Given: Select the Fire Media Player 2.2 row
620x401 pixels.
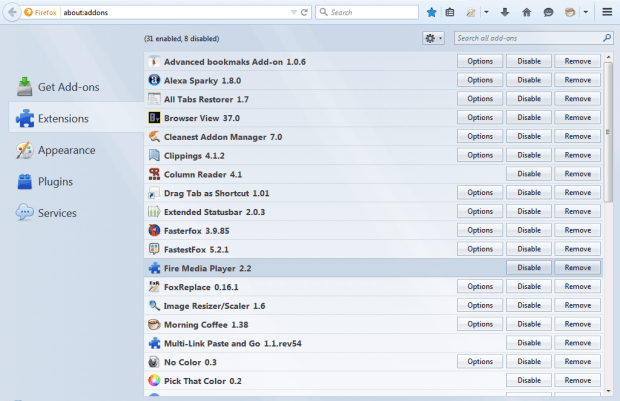Looking at the screenshot, I should (373, 268).
